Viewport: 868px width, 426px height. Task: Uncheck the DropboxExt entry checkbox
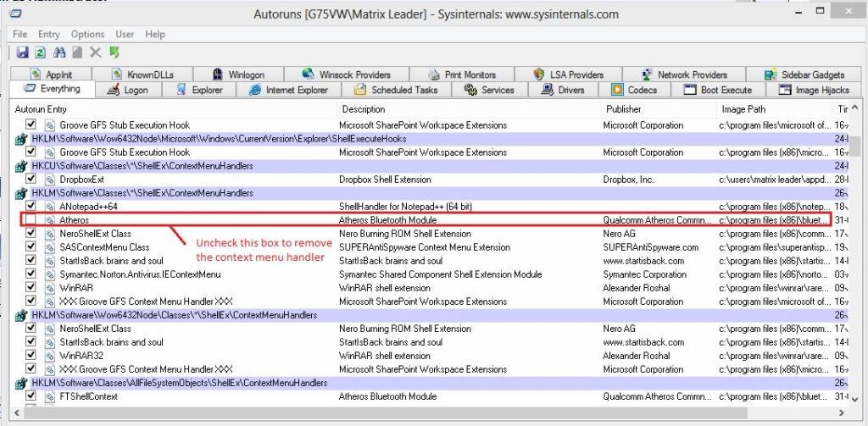click(x=31, y=180)
